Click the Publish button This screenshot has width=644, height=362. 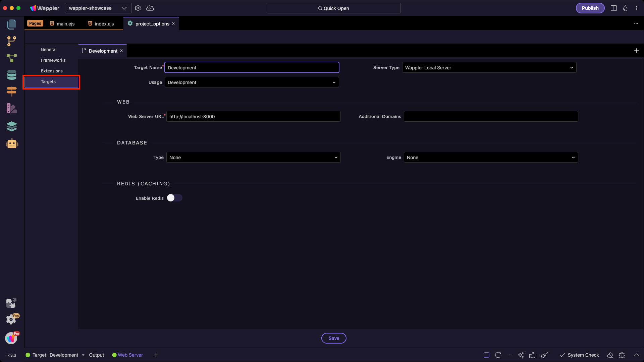(x=590, y=8)
